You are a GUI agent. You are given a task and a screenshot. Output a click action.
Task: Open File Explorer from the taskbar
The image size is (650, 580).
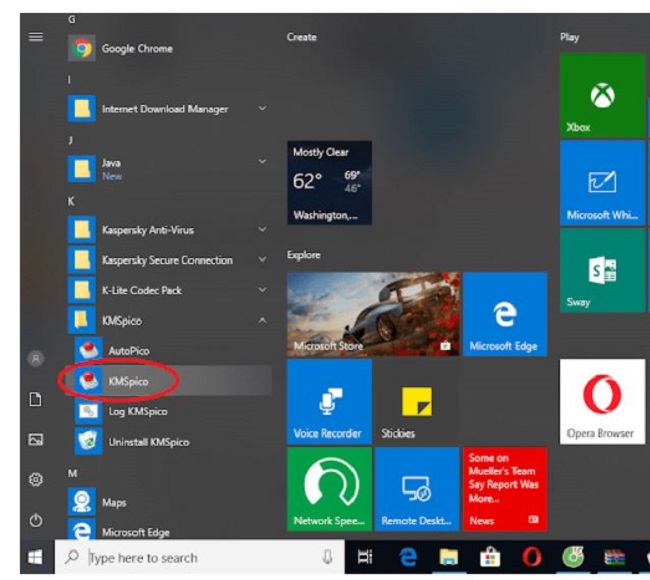tap(449, 557)
